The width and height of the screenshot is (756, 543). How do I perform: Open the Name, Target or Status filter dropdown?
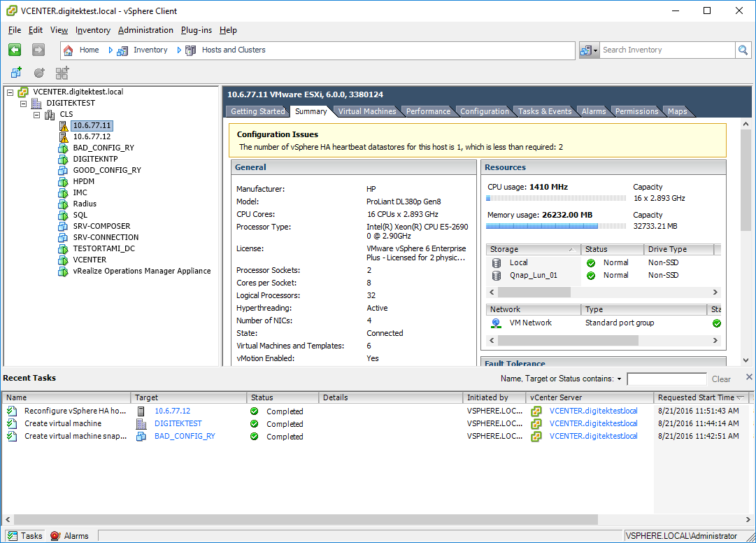619,379
